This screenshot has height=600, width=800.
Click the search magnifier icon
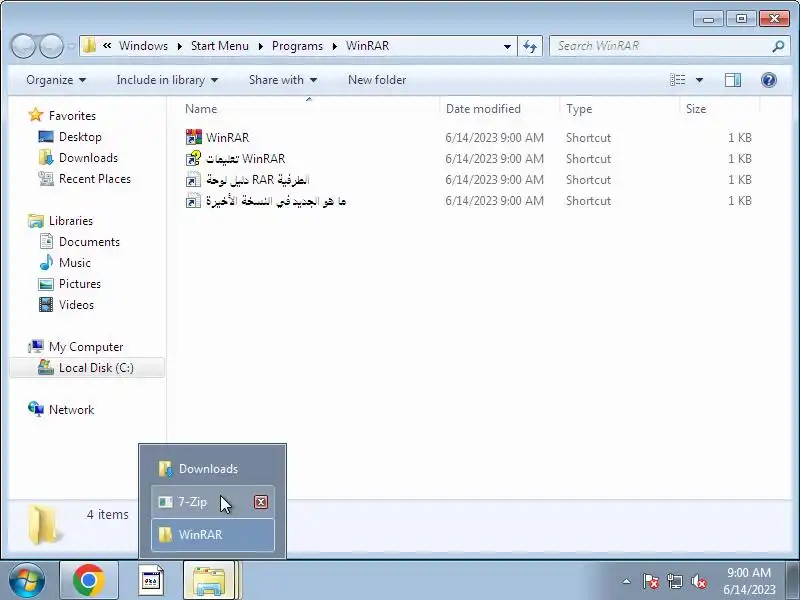778,46
